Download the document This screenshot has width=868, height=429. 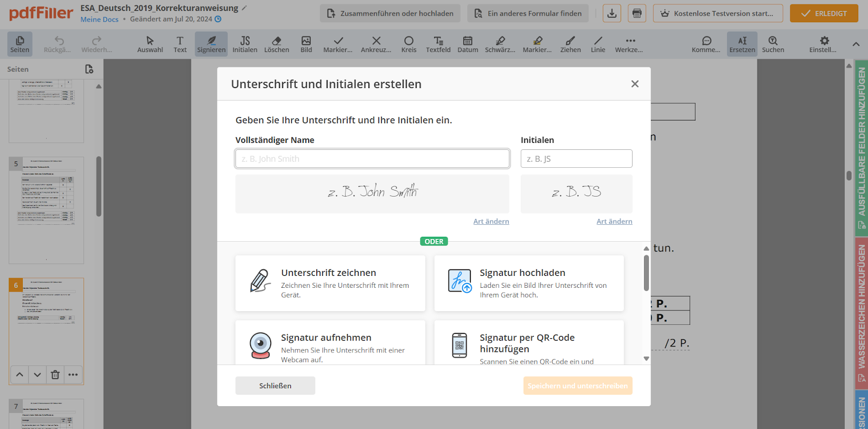tap(612, 14)
